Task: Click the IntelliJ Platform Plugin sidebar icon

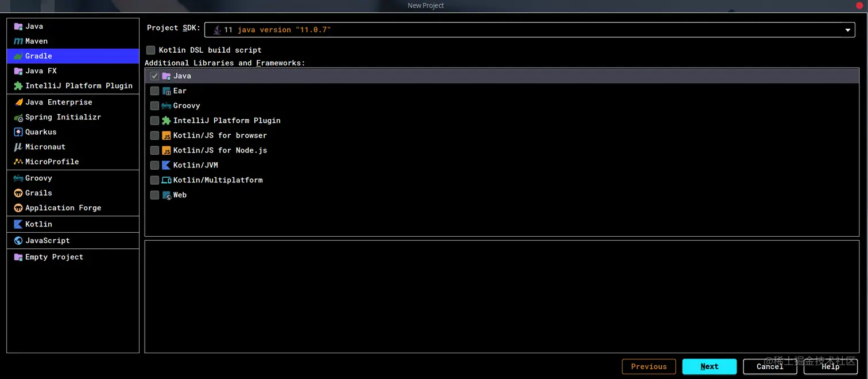Action: [18, 86]
